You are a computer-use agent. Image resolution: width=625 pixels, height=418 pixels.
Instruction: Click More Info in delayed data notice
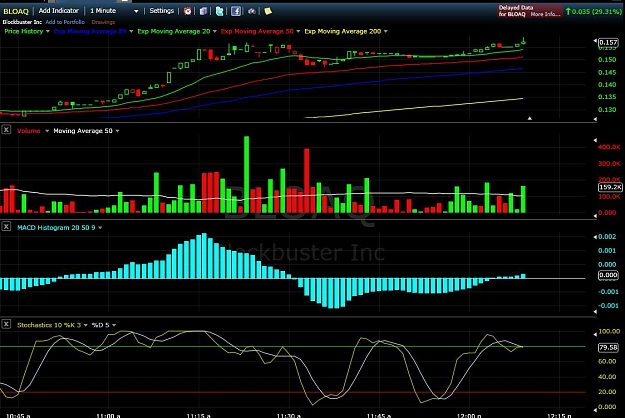tap(545, 14)
